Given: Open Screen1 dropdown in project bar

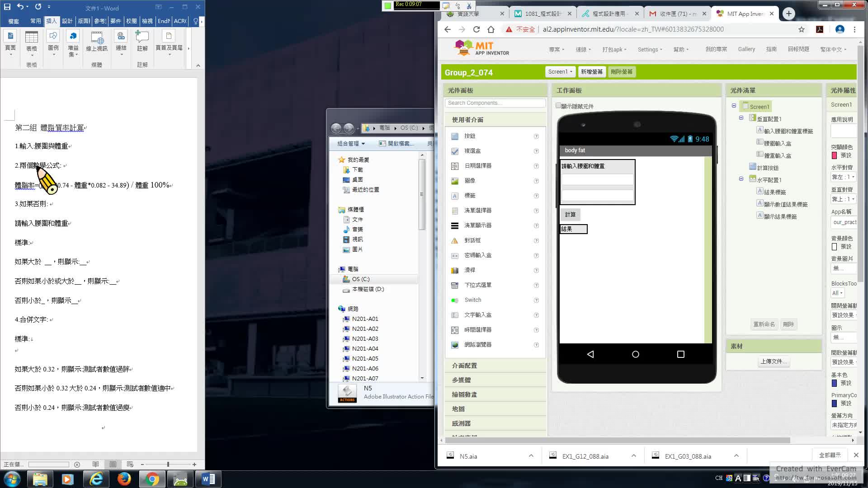Looking at the screenshot, I should (560, 72).
